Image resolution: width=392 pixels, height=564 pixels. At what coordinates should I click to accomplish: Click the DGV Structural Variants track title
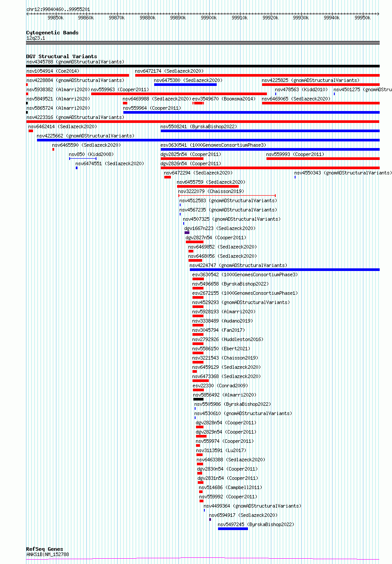pyautogui.click(x=61, y=56)
